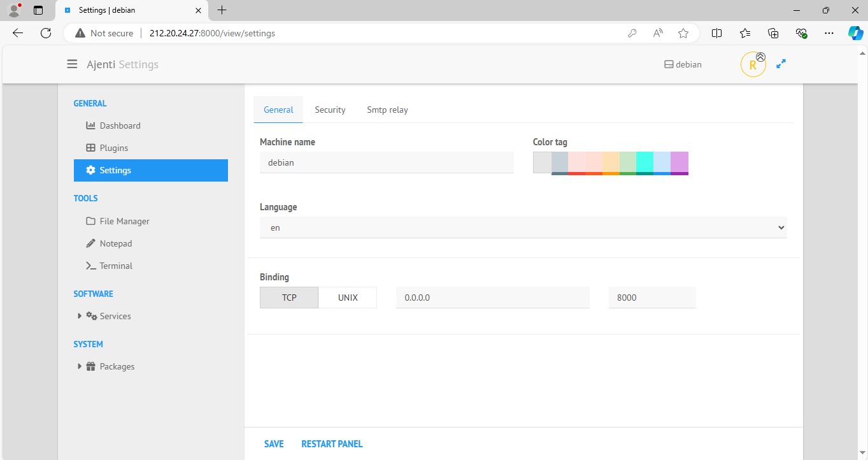
Task: Open saved passwords key icon
Action: [x=632, y=33]
